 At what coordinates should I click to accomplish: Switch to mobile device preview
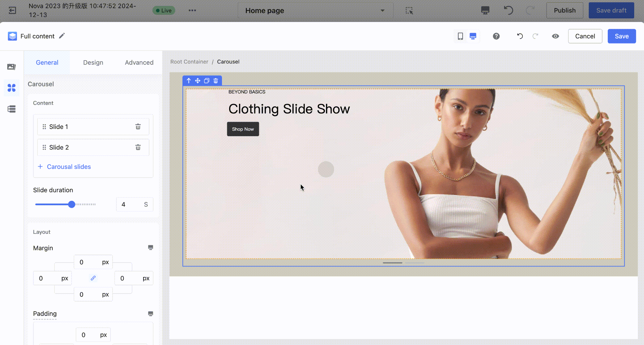(x=460, y=36)
